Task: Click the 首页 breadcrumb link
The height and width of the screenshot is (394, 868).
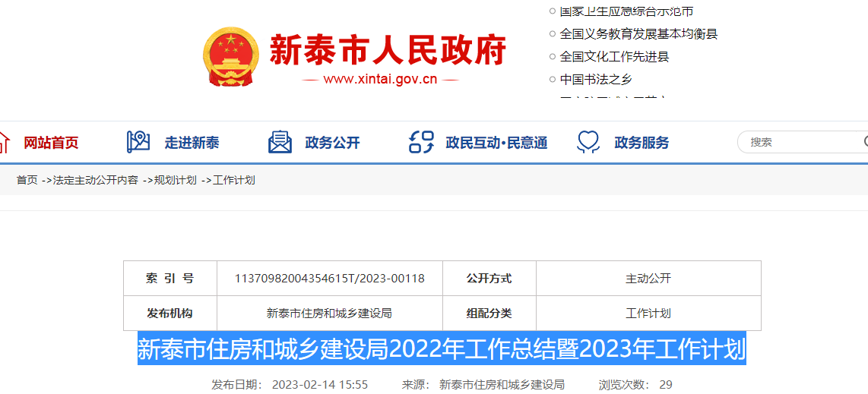Action: 27,180
